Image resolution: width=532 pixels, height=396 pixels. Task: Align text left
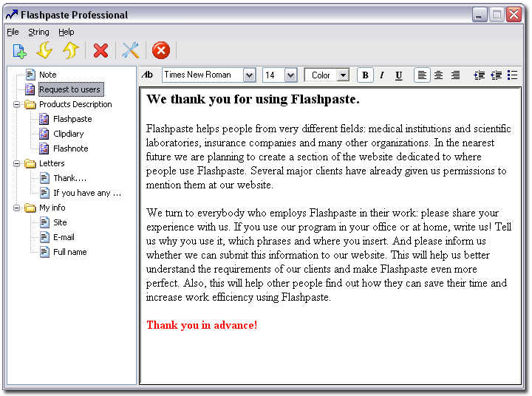[422, 75]
